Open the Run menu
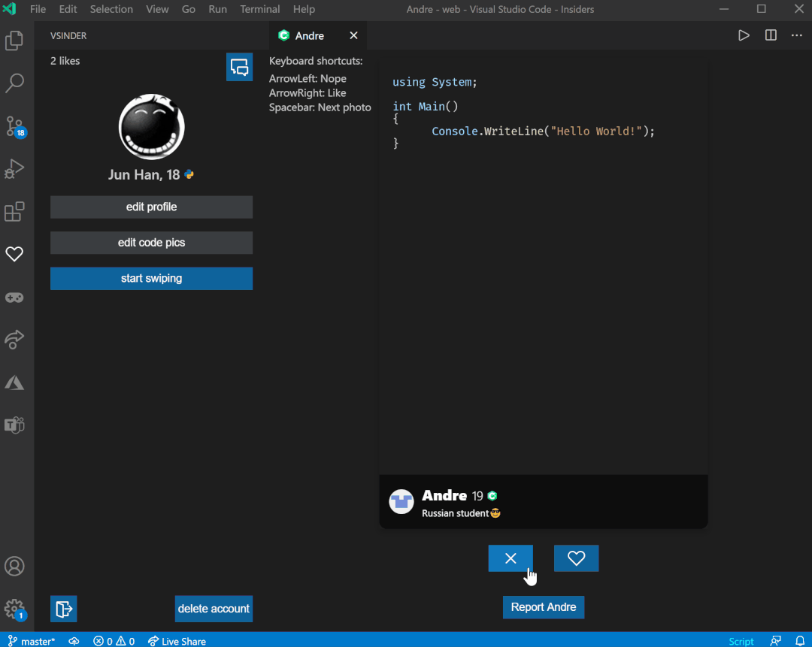 [x=217, y=9]
